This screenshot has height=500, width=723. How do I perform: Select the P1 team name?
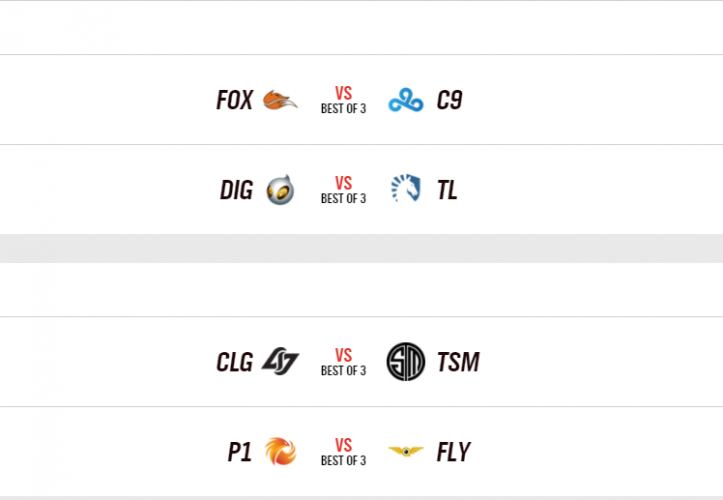239,452
